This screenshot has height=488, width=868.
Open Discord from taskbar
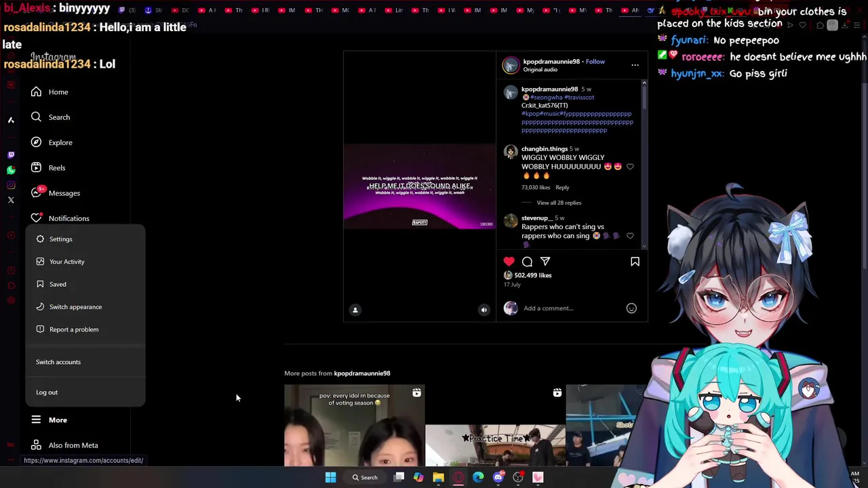pyautogui.click(x=498, y=477)
